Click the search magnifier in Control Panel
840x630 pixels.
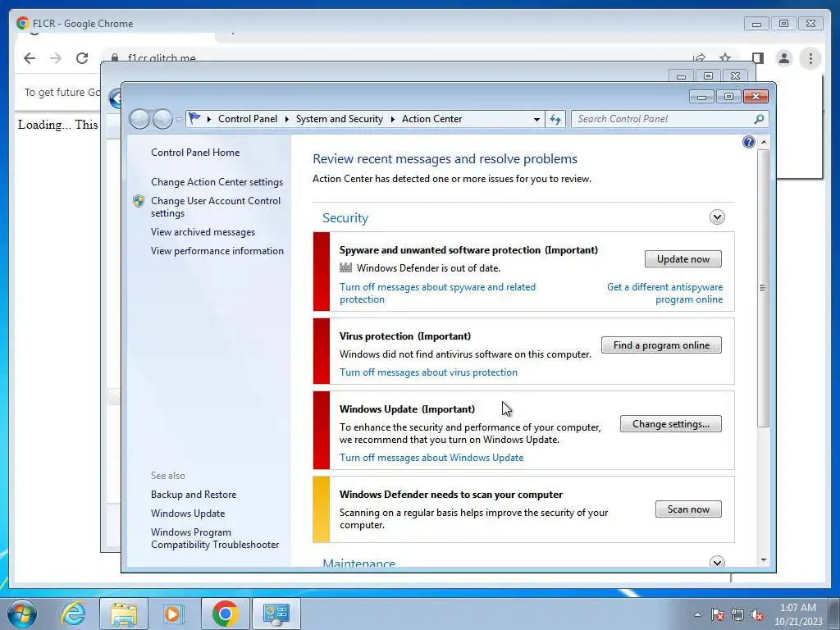pos(759,119)
